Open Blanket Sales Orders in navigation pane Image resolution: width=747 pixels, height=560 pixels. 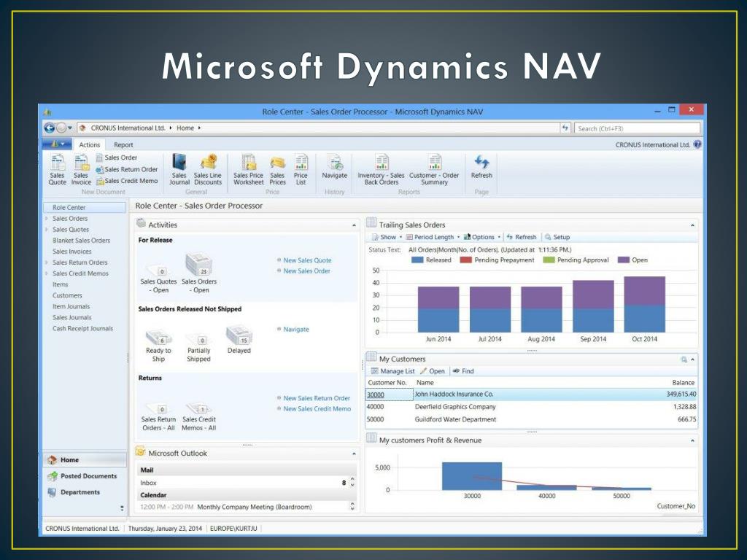pos(81,241)
